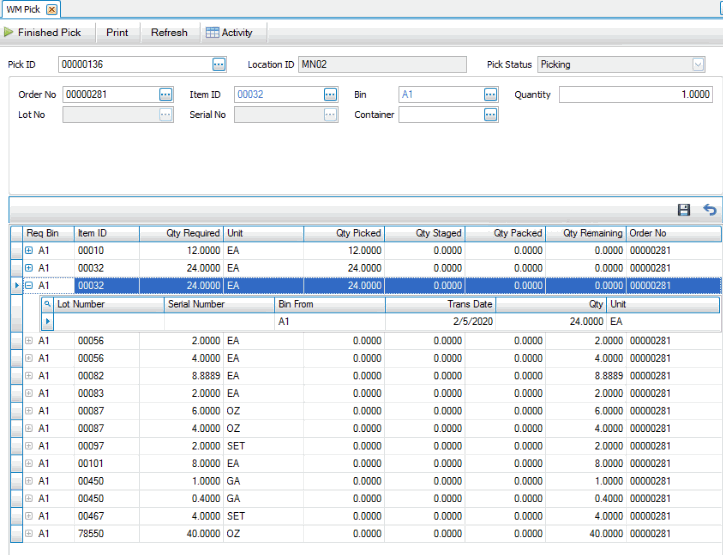Click the Activity toolbar button

[x=229, y=32]
